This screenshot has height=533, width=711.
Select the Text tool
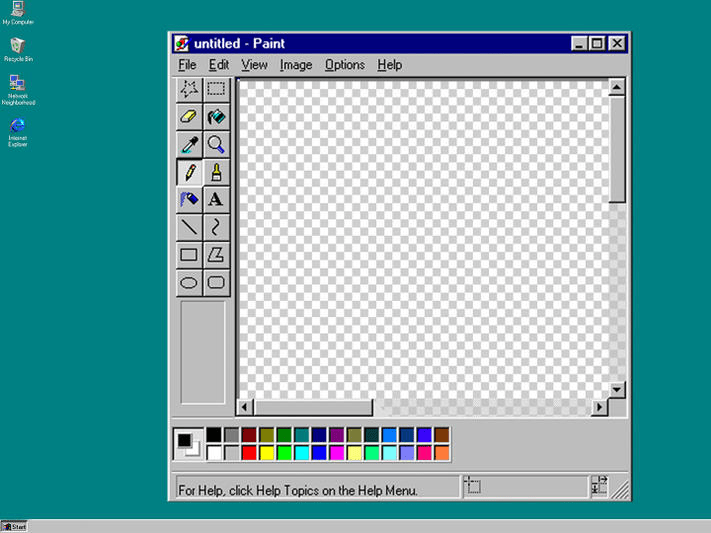click(x=216, y=200)
